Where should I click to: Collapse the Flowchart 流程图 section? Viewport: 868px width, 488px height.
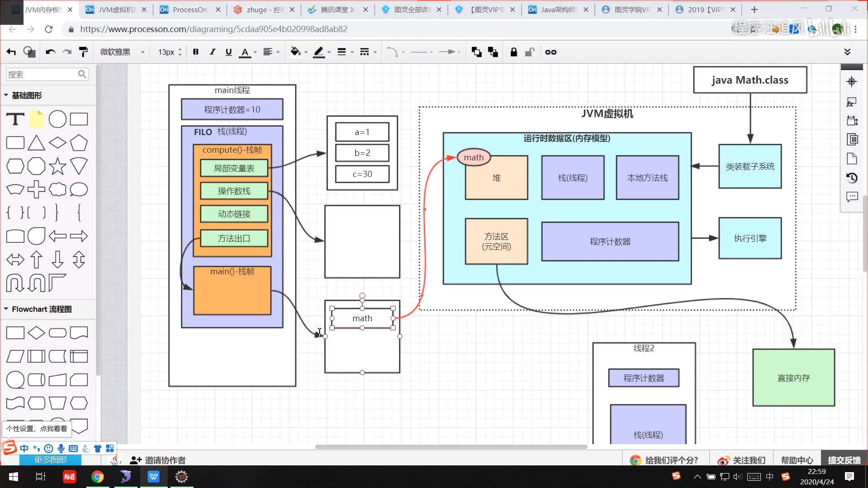pyautogui.click(x=6, y=309)
